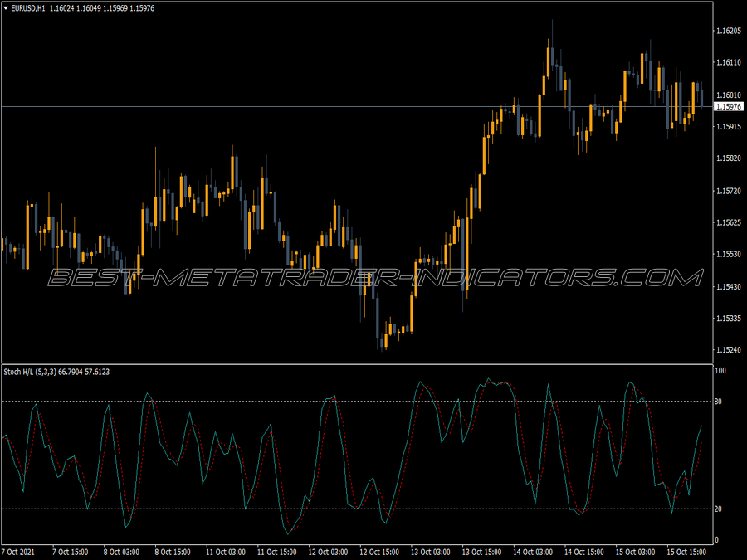Select the 11 Oct 15:00 time label
This screenshot has height=560, width=747.
click(x=276, y=553)
